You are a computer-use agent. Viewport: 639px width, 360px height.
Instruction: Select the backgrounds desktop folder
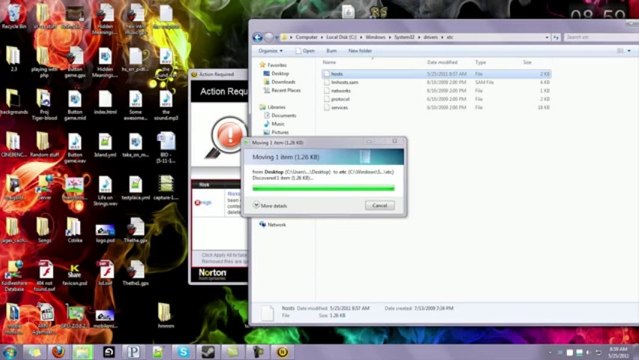click(x=13, y=103)
